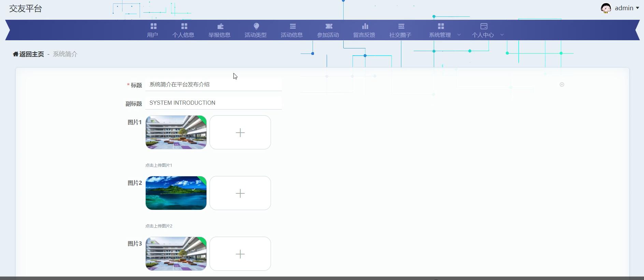Click the plus icon to upload 图片2
The height and width of the screenshot is (280, 644).
click(240, 193)
